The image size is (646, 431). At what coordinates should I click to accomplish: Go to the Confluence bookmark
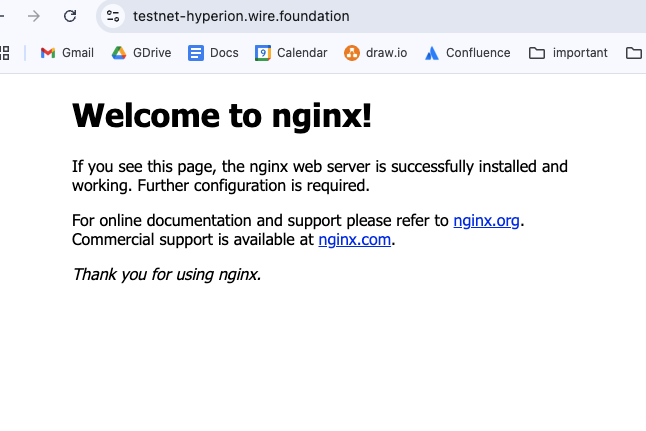pos(467,53)
